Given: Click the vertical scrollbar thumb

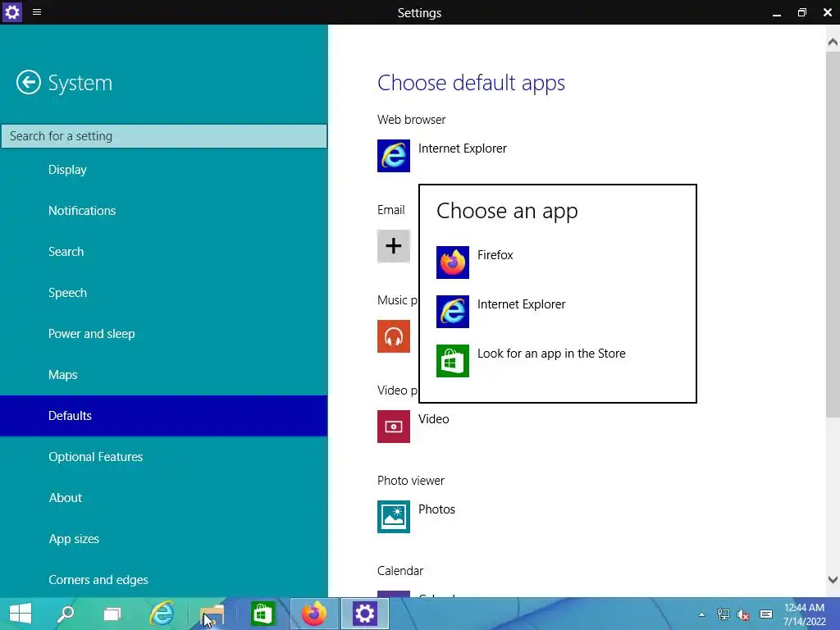Looking at the screenshot, I should click(833, 234).
